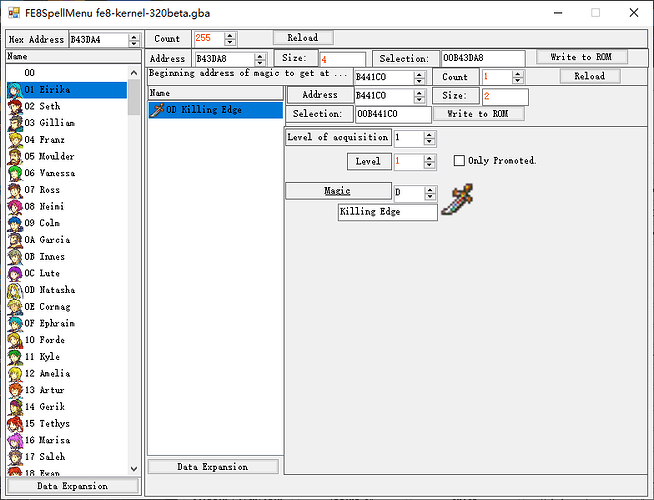Adjust the Magic ID spinner
Screen dimensions: 654x500
click(430, 193)
